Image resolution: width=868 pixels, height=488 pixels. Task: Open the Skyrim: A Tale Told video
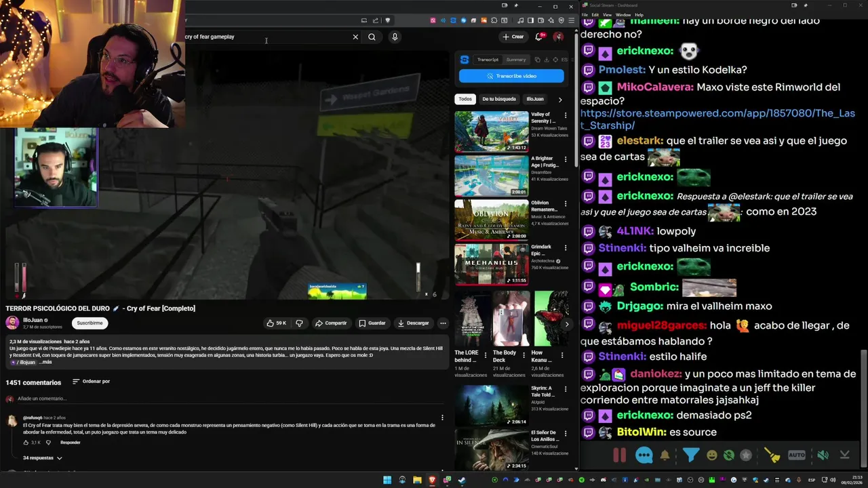tap(491, 405)
